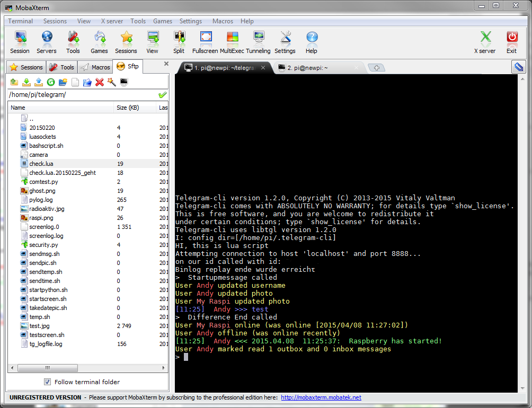Select the 20150220 folder
The height and width of the screenshot is (408, 532).
pos(42,128)
